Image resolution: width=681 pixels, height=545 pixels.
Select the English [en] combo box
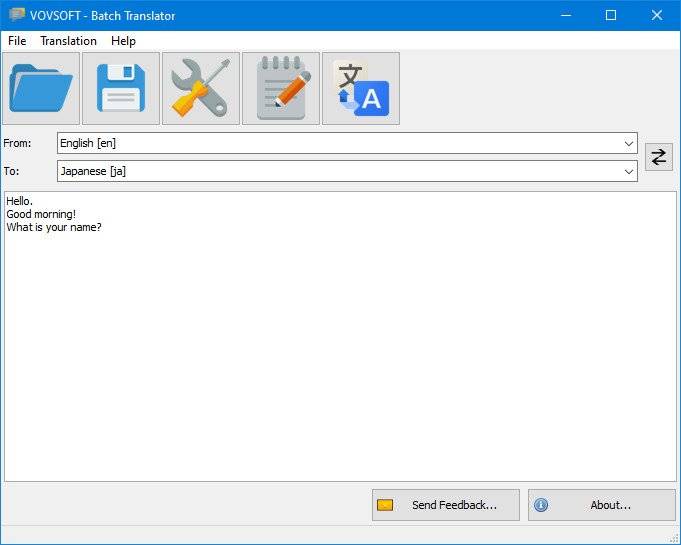[347, 143]
